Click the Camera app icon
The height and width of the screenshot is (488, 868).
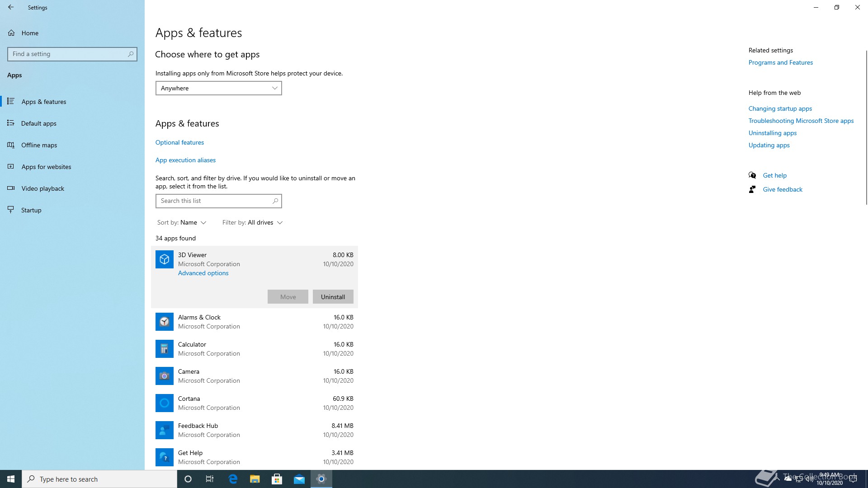click(164, 376)
